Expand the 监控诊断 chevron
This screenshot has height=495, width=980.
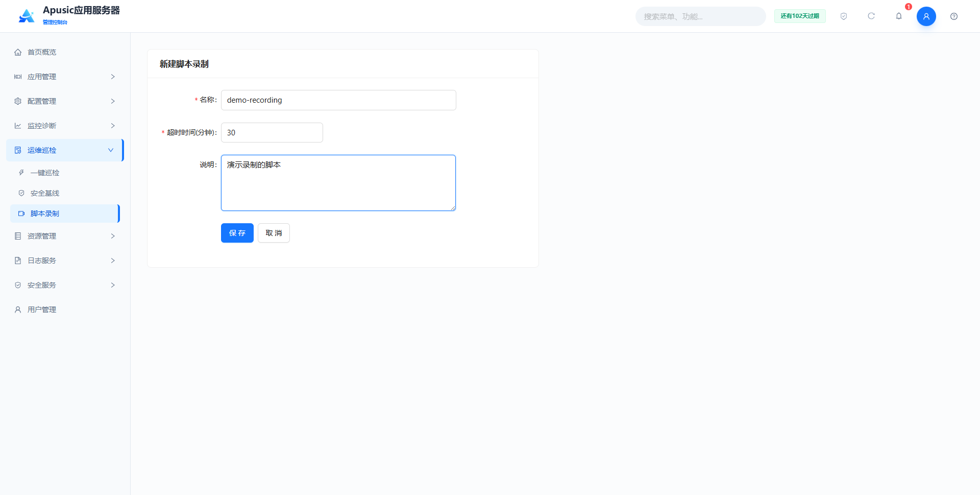click(113, 126)
